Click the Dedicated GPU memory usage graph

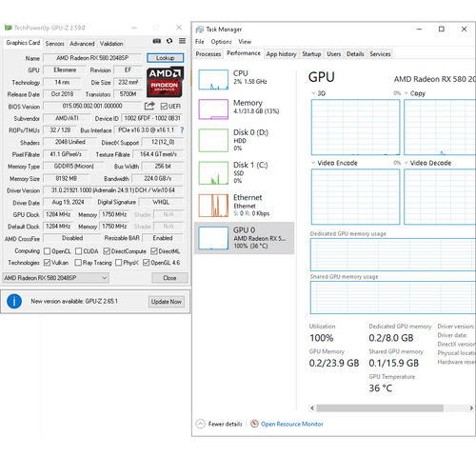[x=393, y=254]
